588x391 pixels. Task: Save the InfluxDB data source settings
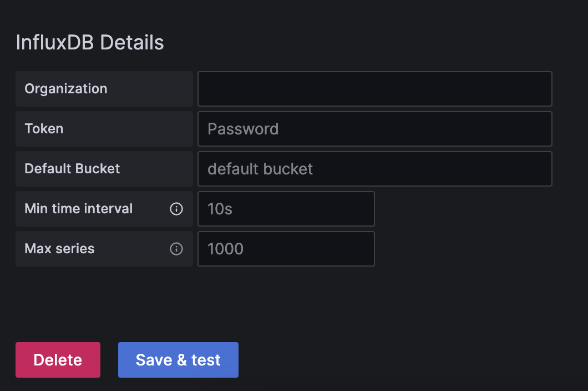(178, 360)
